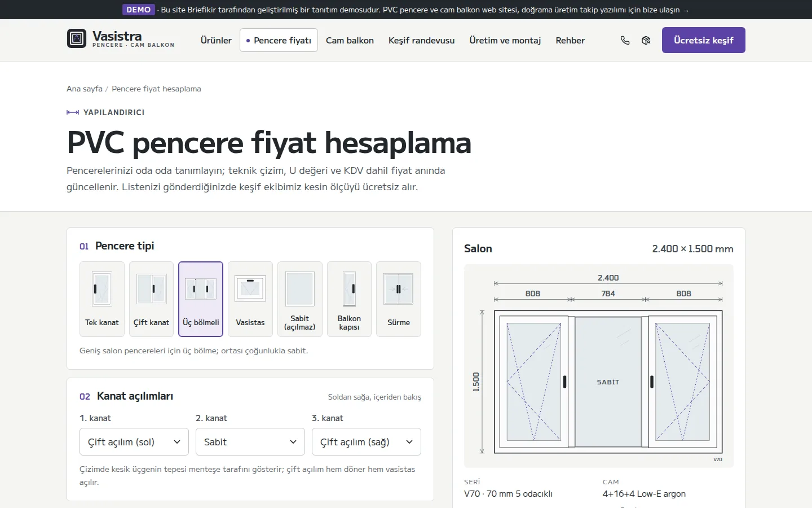The height and width of the screenshot is (508, 812).
Task: Click the 4+16+4 Low-E argon glass value
Action: (644, 494)
